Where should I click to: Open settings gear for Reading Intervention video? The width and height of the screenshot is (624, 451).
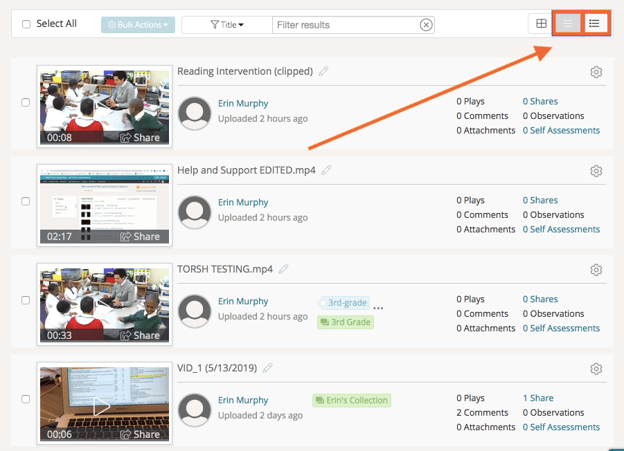coord(596,72)
